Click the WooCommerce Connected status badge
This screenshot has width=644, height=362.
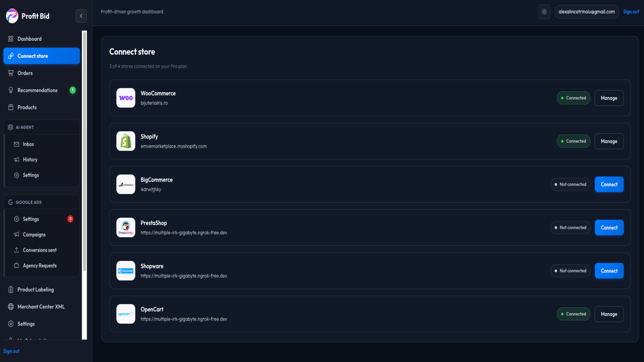tap(574, 98)
